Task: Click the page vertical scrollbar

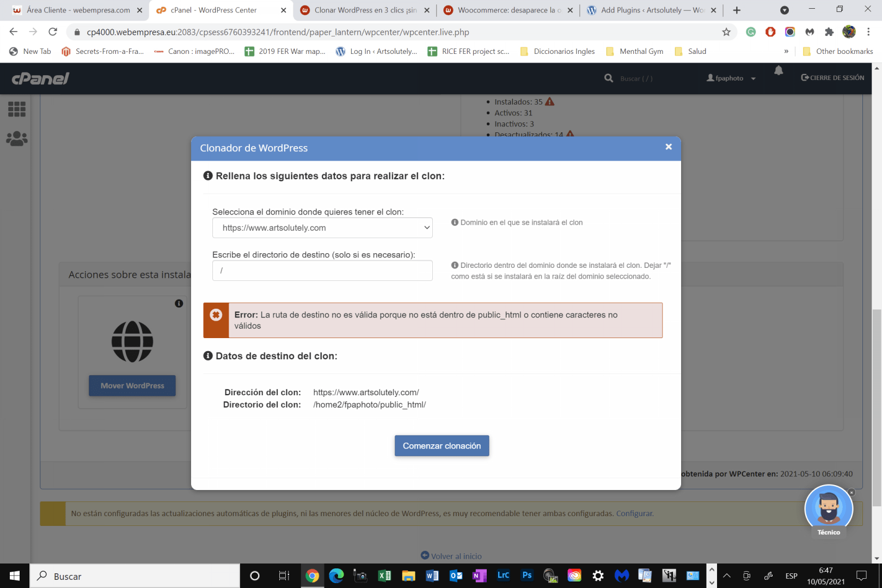Action: point(877,407)
